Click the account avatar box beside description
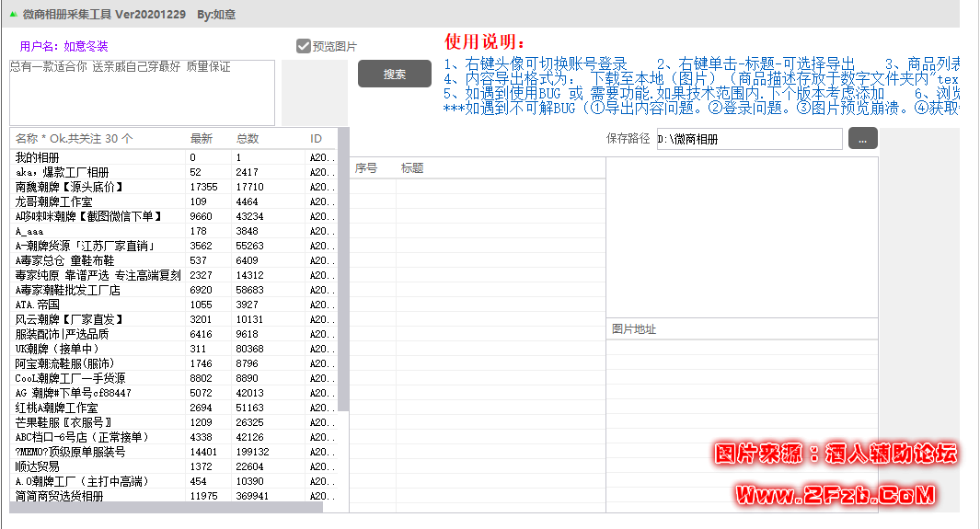The height and width of the screenshot is (529, 980). click(314, 93)
